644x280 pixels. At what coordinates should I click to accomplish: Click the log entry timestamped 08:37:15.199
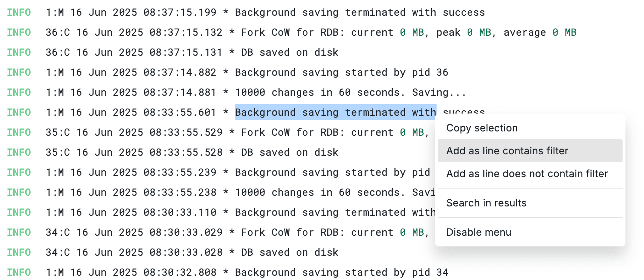pos(265,12)
